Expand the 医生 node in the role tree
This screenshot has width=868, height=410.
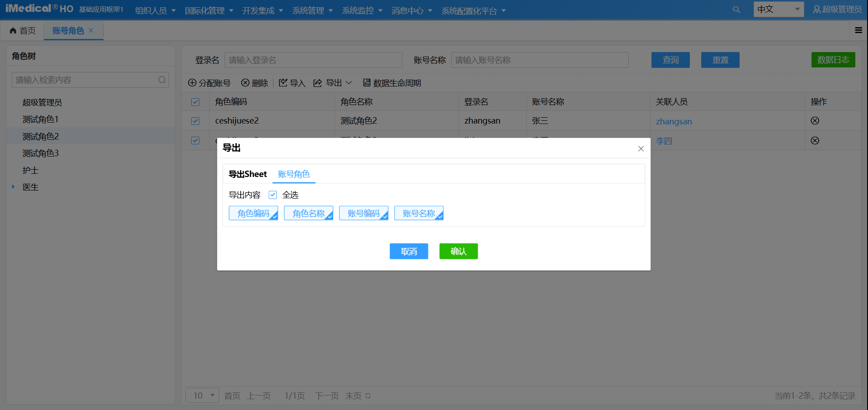tap(13, 187)
